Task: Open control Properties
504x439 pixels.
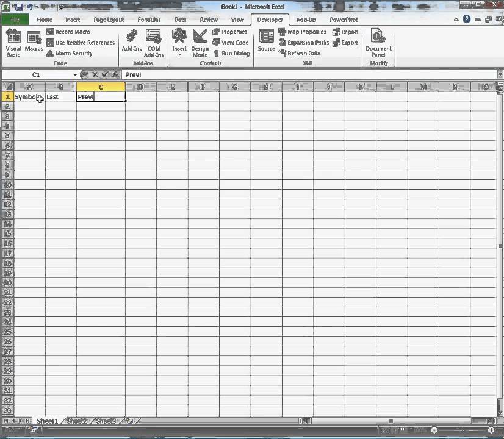Action: (x=230, y=32)
